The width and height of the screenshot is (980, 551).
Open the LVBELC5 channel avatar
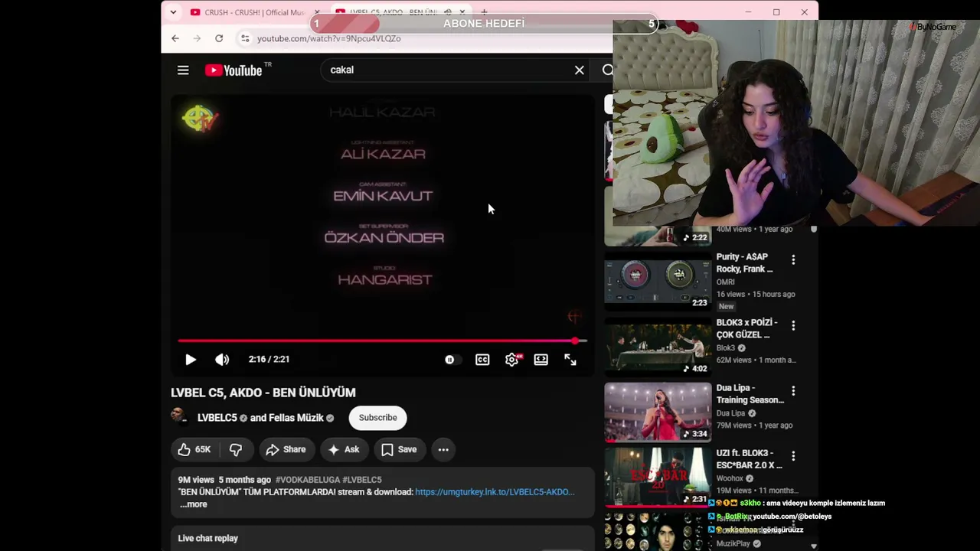coord(178,416)
